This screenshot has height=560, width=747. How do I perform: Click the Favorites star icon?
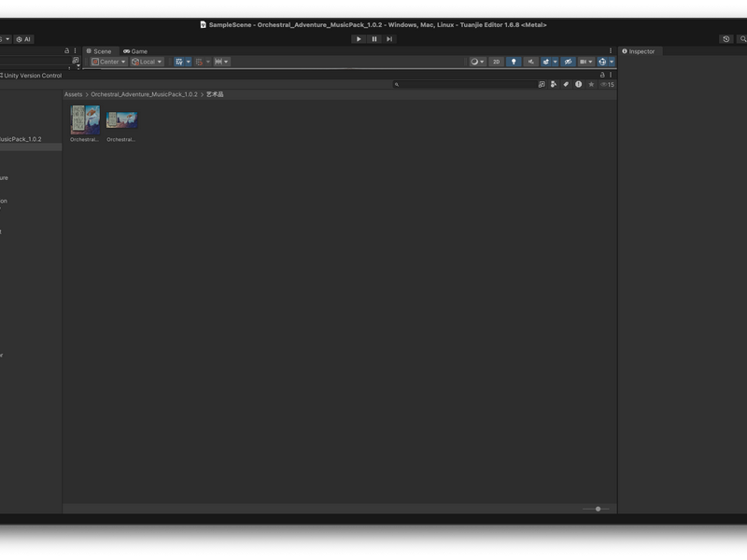tap(591, 84)
